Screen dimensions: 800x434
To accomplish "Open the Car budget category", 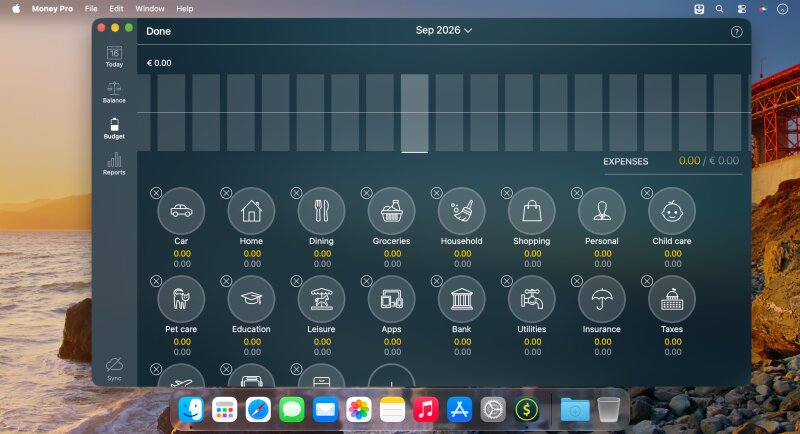I will [181, 211].
